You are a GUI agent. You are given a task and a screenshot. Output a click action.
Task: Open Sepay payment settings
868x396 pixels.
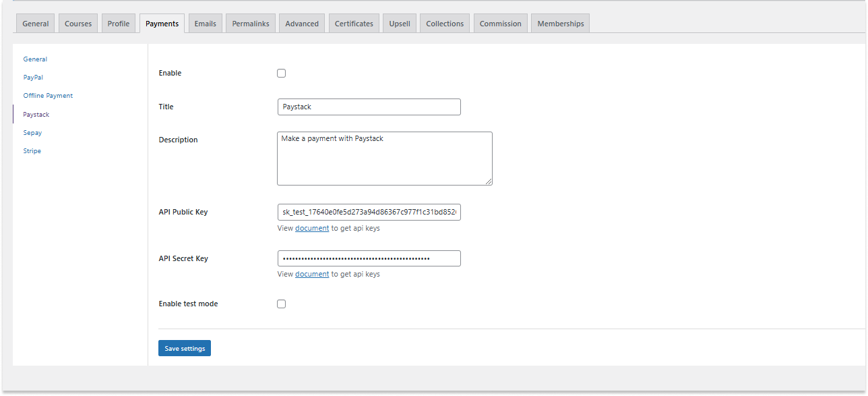(32, 133)
